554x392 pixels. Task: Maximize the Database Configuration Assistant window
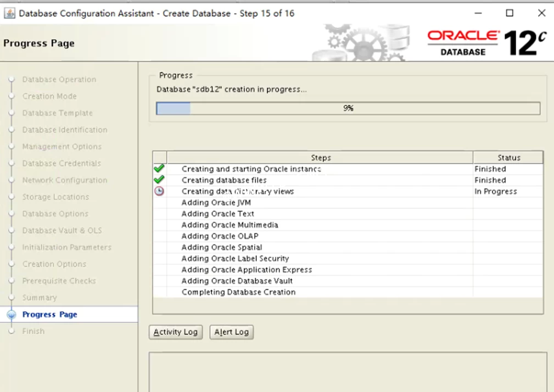click(x=510, y=13)
